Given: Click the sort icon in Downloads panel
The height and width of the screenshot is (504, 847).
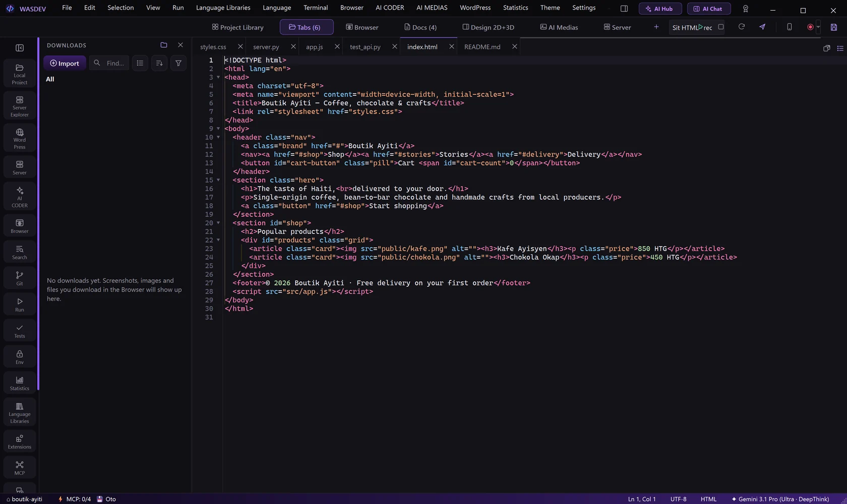Looking at the screenshot, I should point(159,63).
